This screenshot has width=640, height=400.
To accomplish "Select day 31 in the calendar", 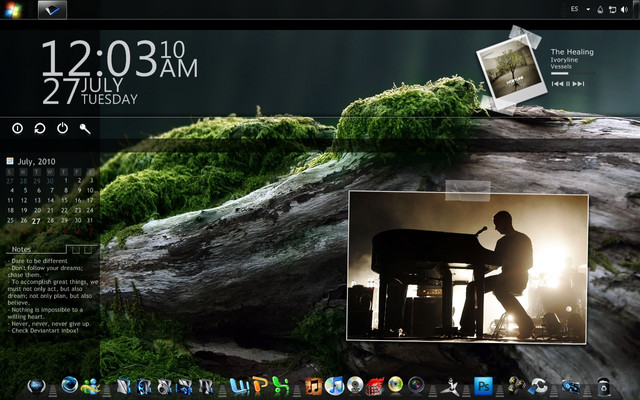I will pos(90,220).
